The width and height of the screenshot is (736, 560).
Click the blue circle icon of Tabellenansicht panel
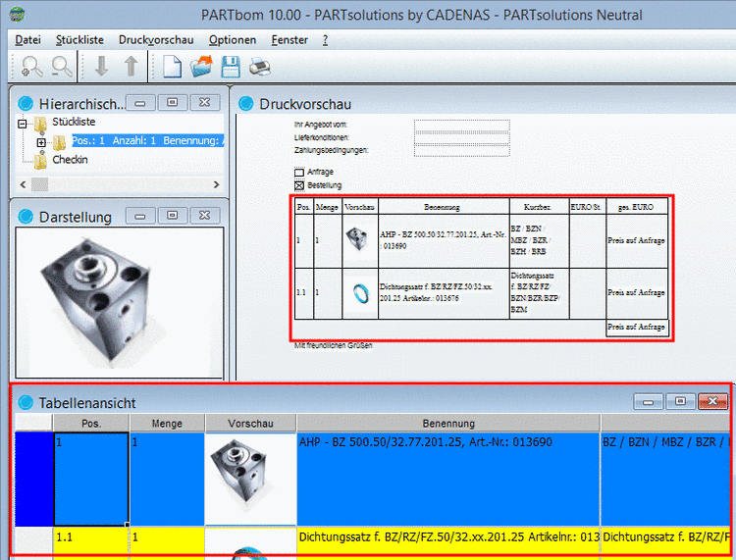(26, 402)
